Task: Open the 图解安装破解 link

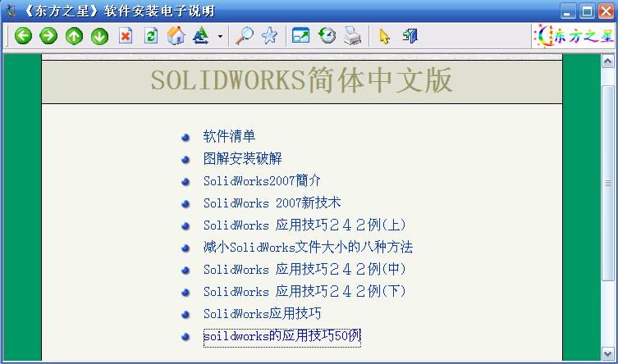Action: click(242, 158)
